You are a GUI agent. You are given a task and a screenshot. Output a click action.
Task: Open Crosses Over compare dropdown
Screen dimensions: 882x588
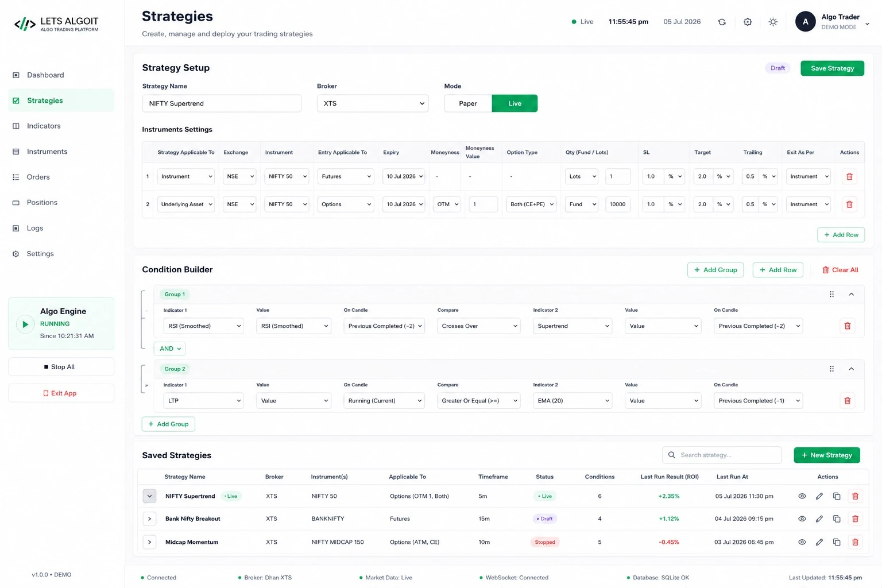tap(479, 326)
